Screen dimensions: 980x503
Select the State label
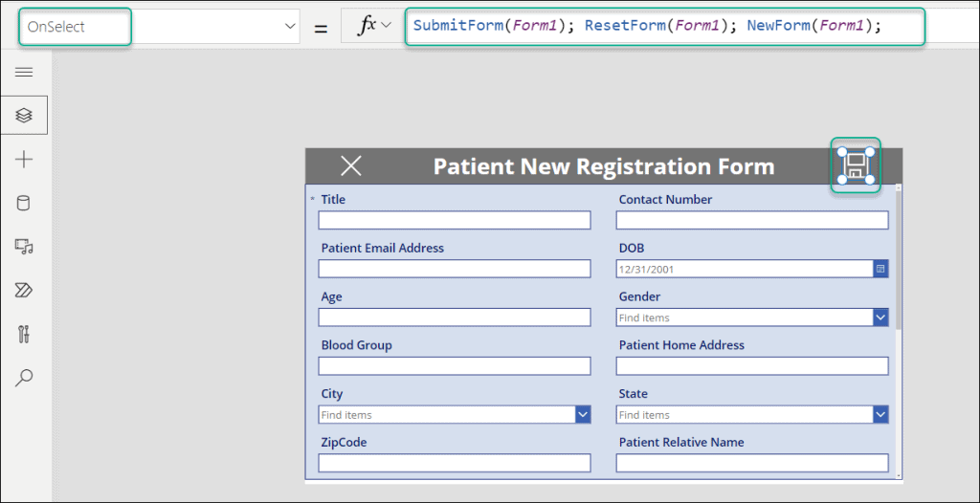click(x=634, y=394)
